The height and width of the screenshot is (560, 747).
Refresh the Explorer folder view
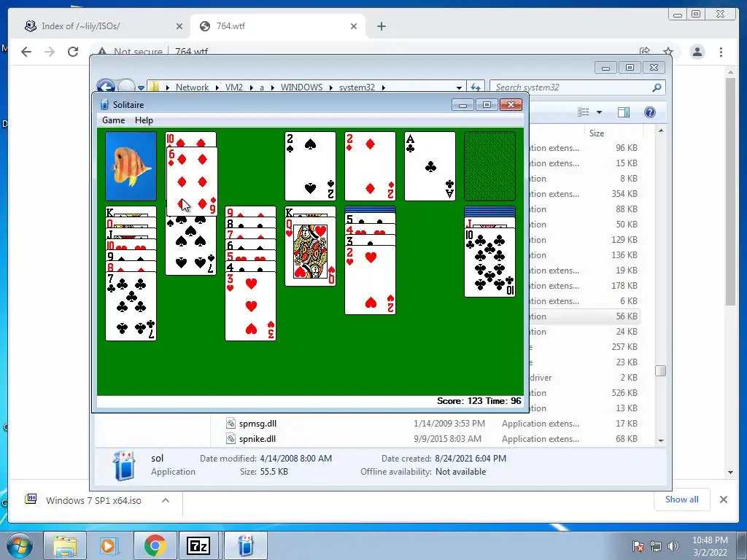point(475,87)
